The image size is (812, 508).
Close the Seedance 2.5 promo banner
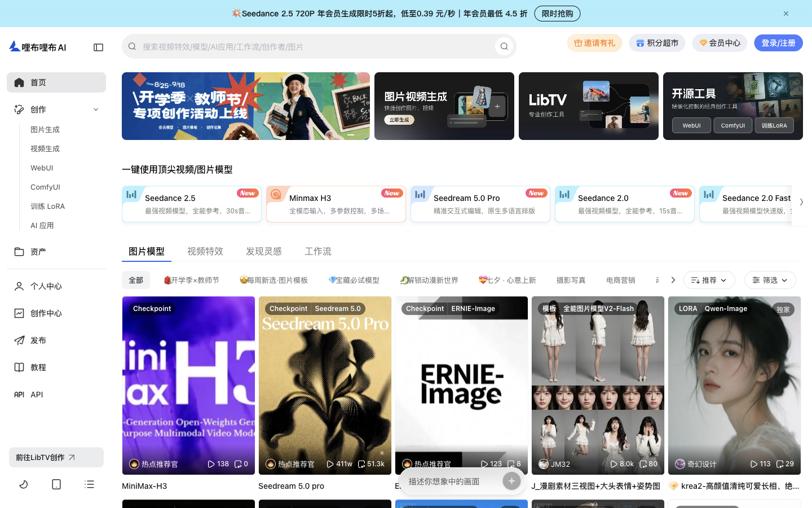coord(786,14)
